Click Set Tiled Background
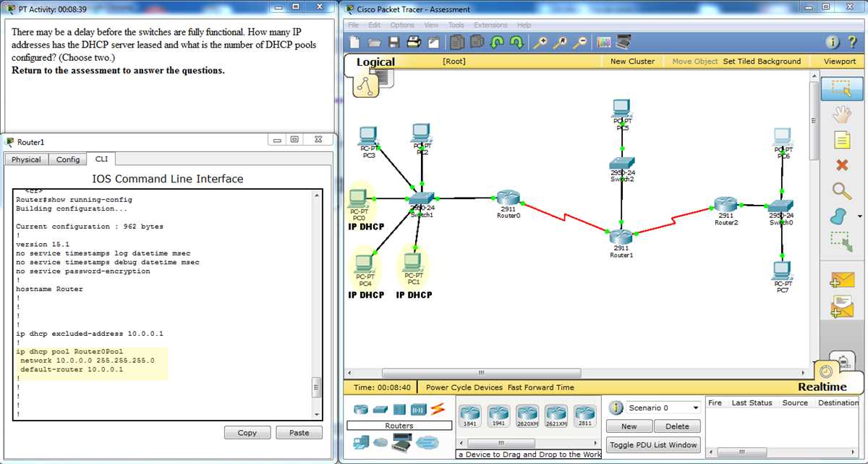The image size is (868, 464). coord(762,62)
